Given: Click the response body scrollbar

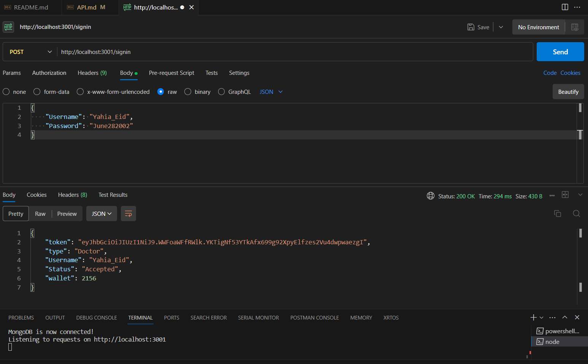Looking at the screenshot, I should pyautogui.click(x=580, y=266).
